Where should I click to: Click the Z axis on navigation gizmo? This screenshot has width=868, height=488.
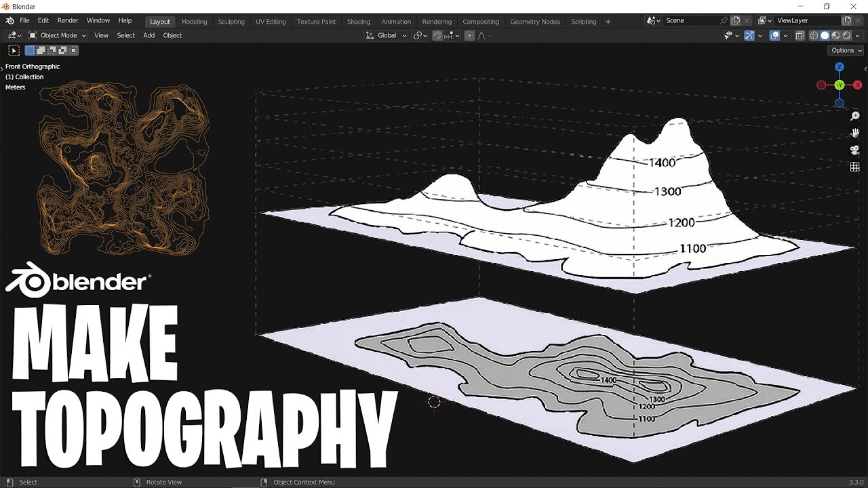[840, 67]
